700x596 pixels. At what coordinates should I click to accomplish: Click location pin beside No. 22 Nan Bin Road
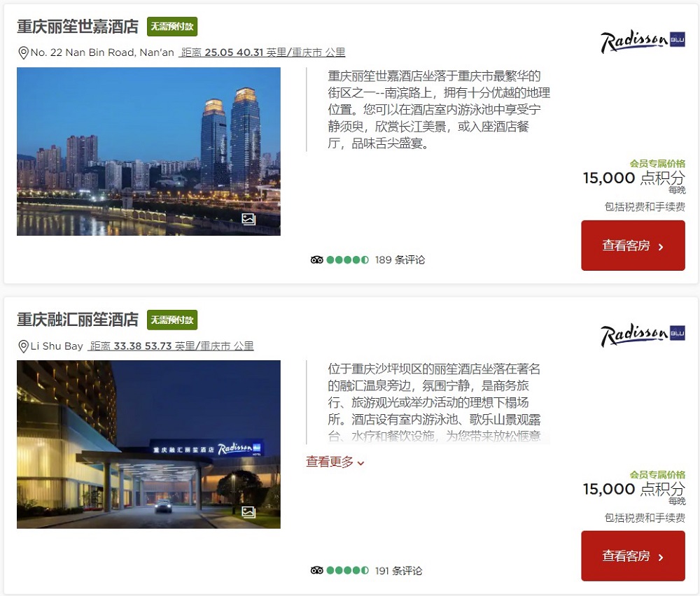pyautogui.click(x=23, y=53)
